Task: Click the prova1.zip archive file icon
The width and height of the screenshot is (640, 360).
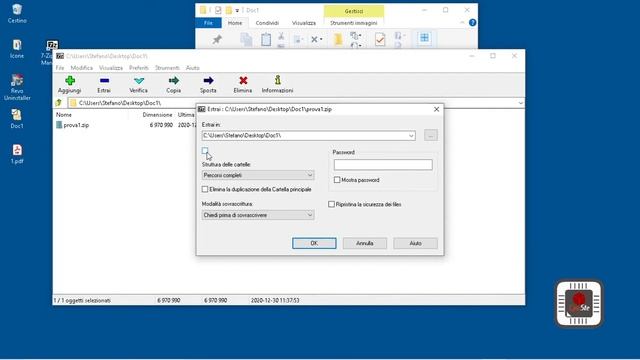Action: [59, 125]
